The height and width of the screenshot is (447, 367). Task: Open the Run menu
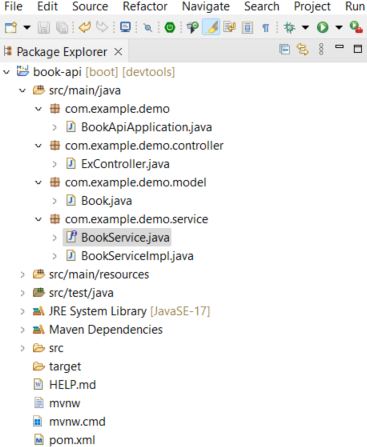(x=355, y=6)
